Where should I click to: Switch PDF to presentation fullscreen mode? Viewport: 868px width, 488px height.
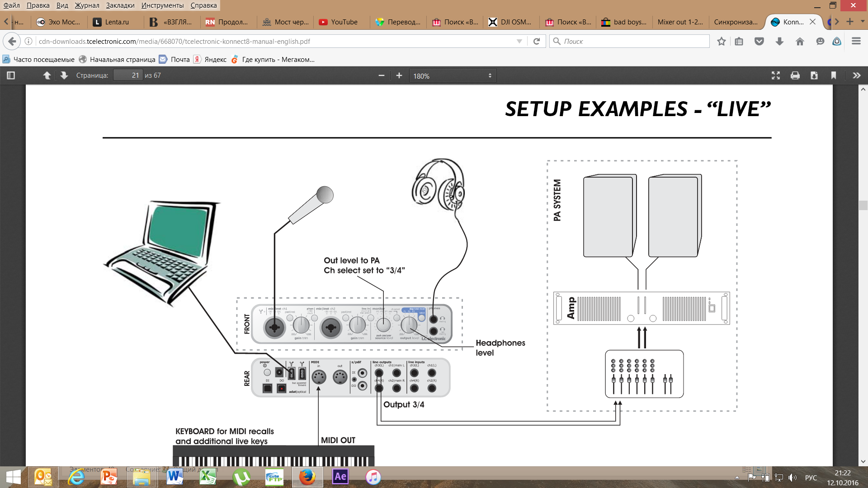coord(775,75)
